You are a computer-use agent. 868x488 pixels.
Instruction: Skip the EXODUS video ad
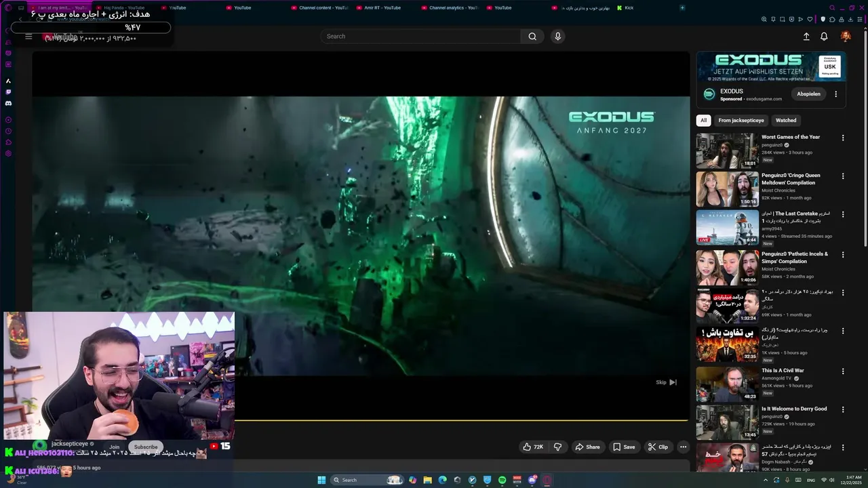(666, 382)
